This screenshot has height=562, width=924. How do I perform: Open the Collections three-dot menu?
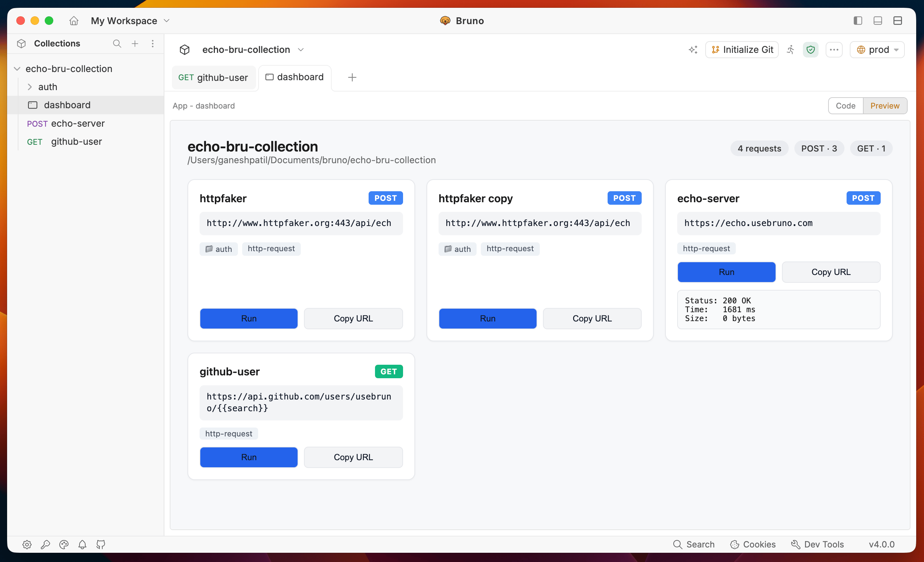click(153, 43)
